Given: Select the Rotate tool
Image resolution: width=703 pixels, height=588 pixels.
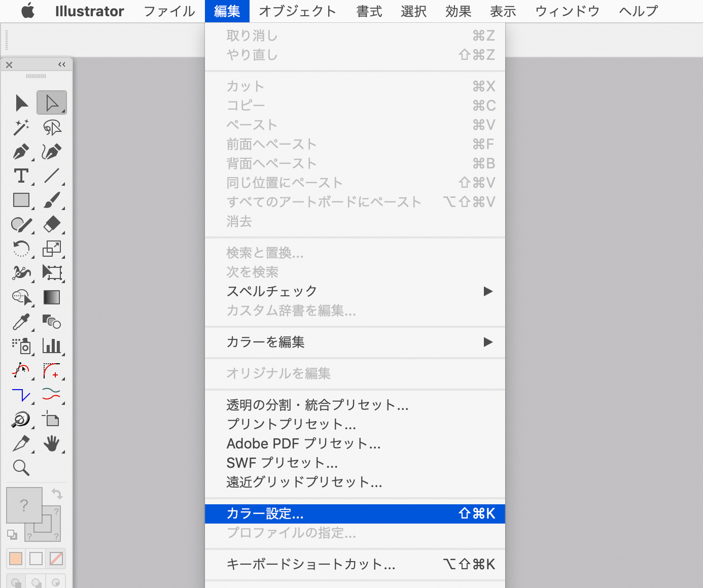Looking at the screenshot, I should [21, 249].
